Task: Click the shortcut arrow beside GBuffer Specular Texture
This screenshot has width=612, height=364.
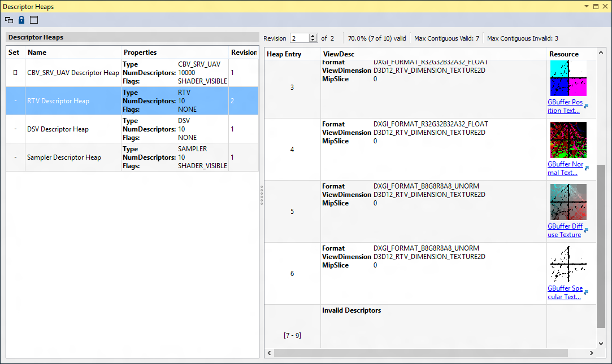Action: 586,292
